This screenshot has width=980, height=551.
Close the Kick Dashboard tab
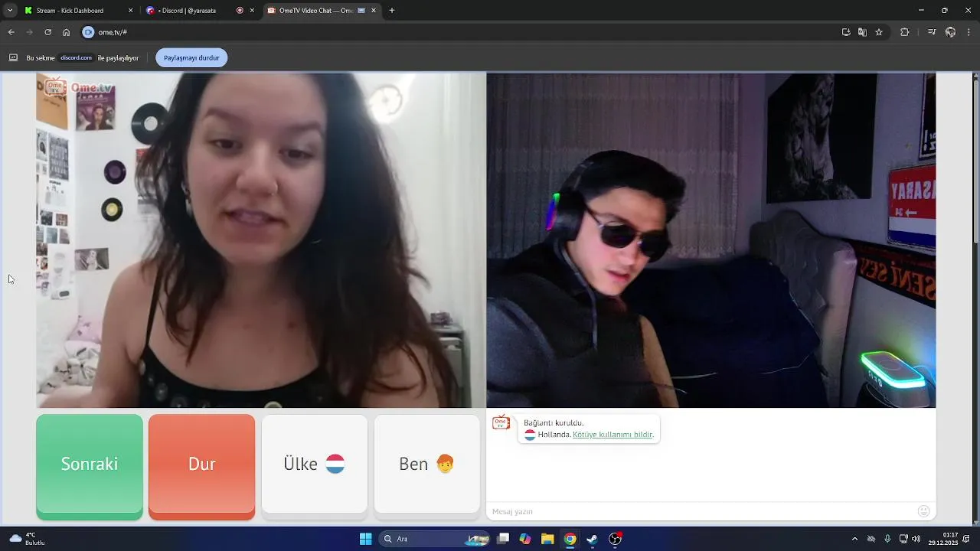[x=130, y=11]
